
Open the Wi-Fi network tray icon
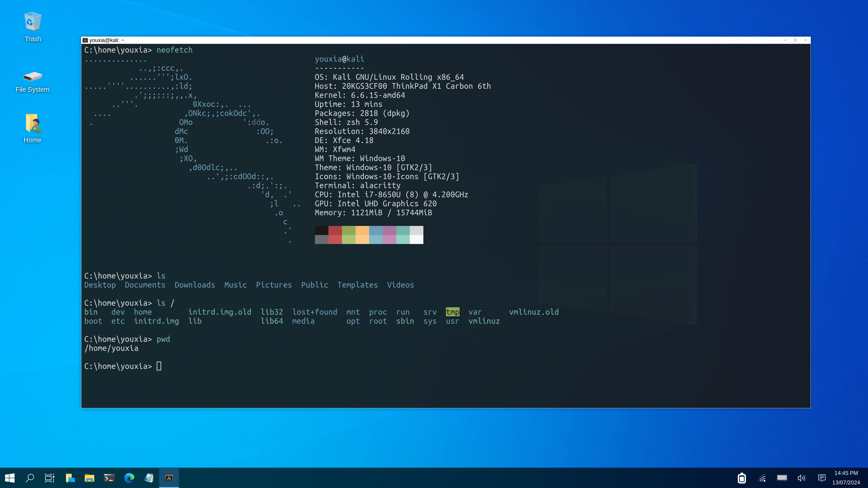point(762,478)
